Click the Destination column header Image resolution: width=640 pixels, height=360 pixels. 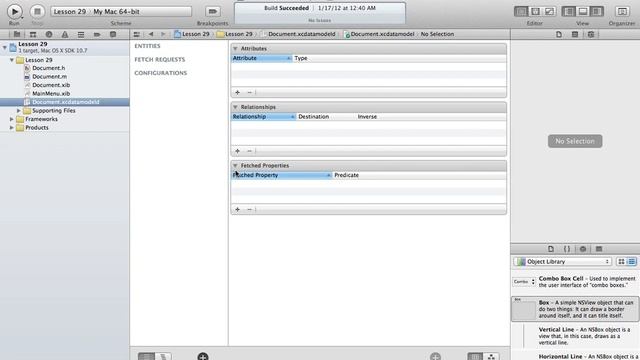tap(325, 117)
